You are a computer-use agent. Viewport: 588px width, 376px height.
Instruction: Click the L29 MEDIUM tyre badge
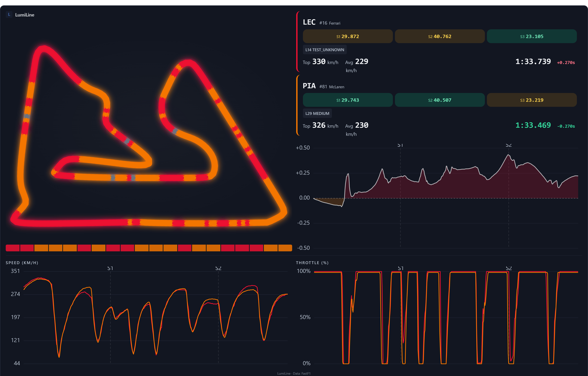point(317,114)
